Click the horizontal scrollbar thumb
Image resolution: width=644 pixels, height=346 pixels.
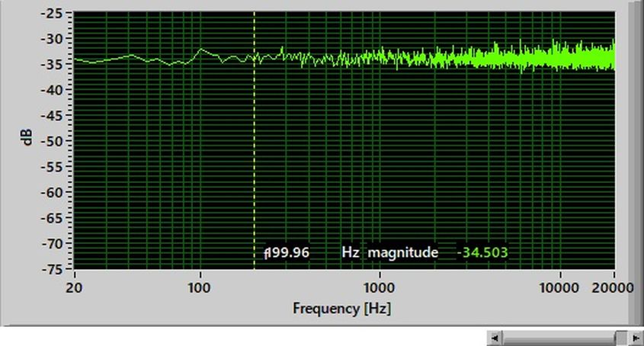pyautogui.click(x=620, y=338)
